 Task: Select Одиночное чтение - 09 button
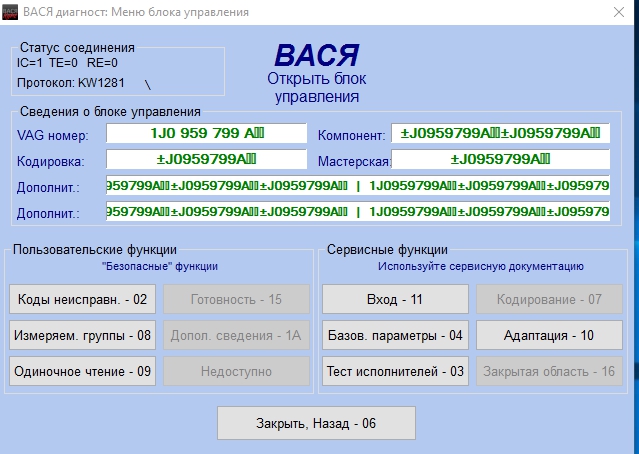point(83,371)
